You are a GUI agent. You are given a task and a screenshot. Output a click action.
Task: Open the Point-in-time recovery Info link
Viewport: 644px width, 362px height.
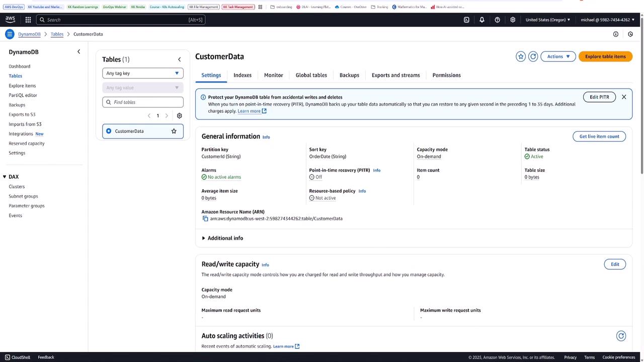tap(377, 170)
